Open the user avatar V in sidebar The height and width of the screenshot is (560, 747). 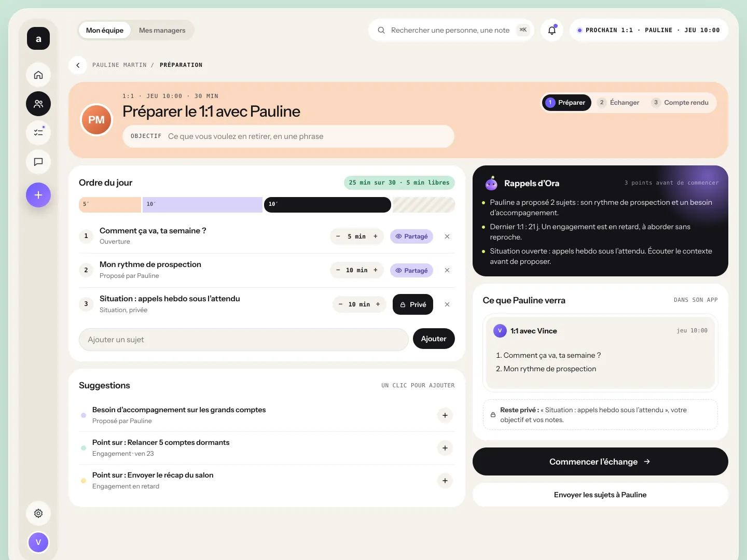(38, 542)
